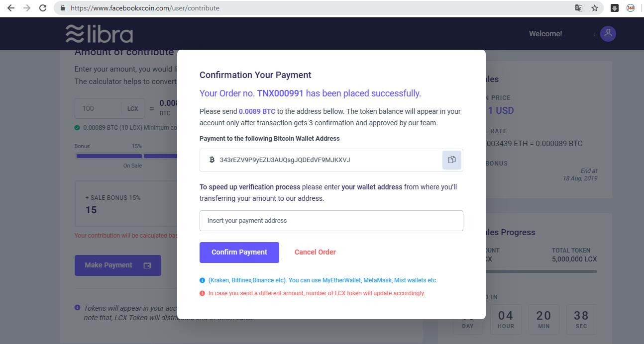644x344 pixels.
Task: Open the Google Translate page icon
Action: (578, 8)
